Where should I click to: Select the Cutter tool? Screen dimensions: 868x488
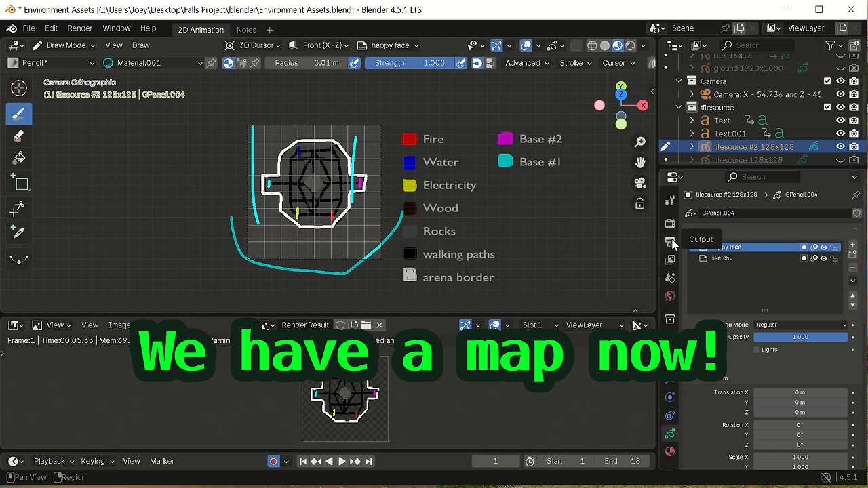[19, 208]
